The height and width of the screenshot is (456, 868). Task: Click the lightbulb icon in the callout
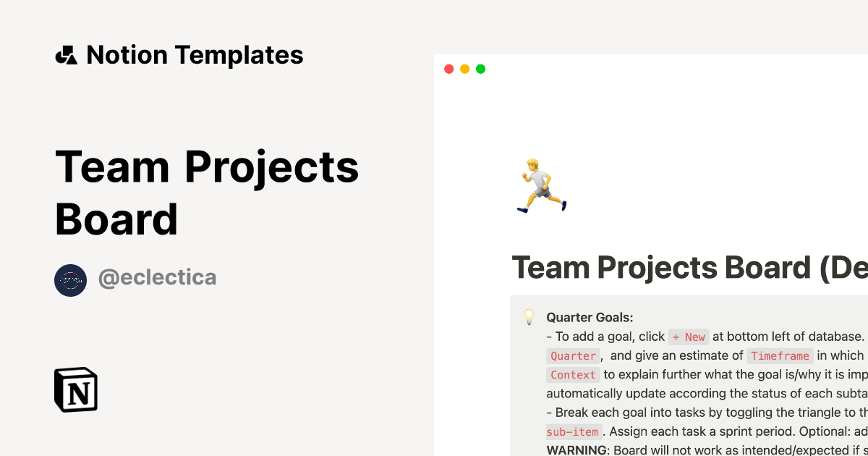coord(529,316)
